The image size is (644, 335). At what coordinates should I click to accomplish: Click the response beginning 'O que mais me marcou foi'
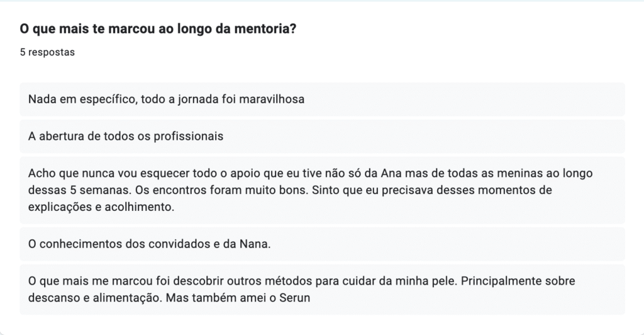321,289
